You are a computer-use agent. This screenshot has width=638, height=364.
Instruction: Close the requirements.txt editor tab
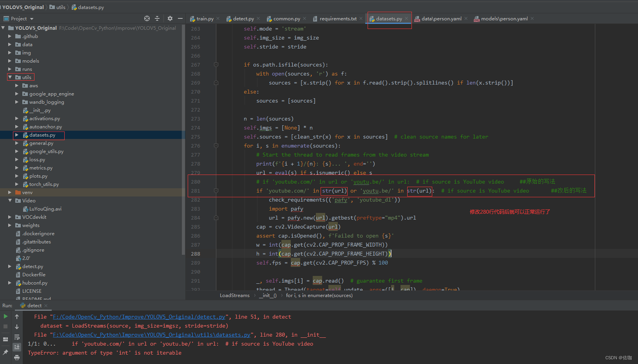[361, 18]
